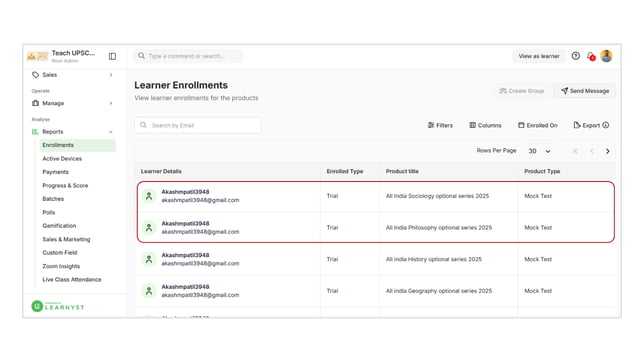The image size is (644, 362).
Task: Click the Reports chart icon
Action: coord(35,131)
